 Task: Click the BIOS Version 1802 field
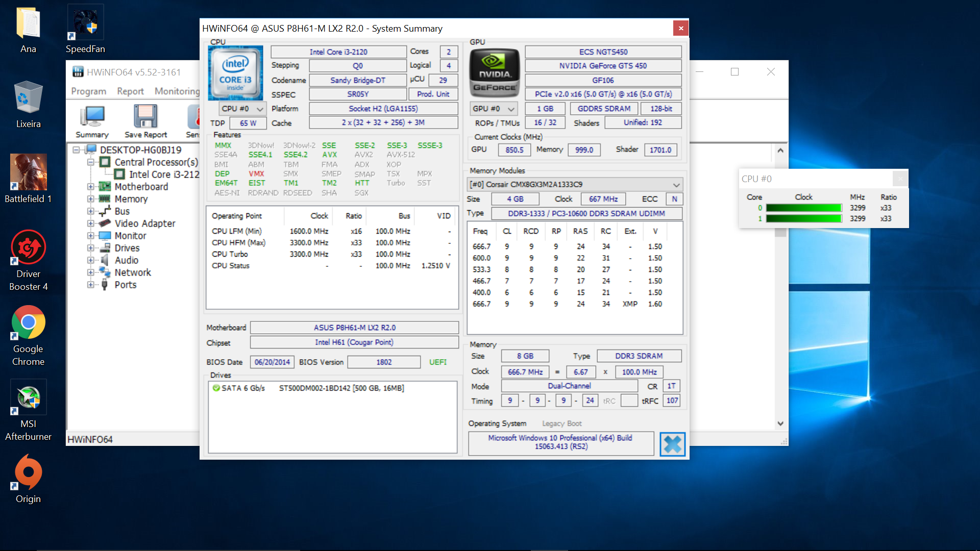384,362
